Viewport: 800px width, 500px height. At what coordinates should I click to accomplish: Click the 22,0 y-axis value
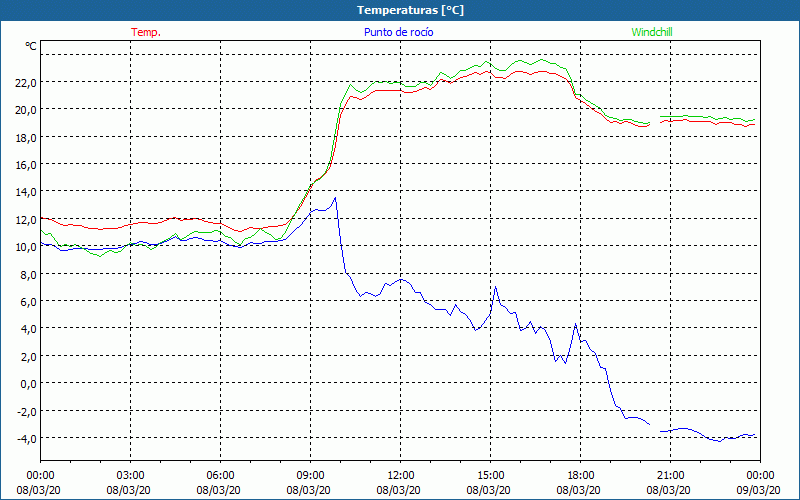(26, 83)
